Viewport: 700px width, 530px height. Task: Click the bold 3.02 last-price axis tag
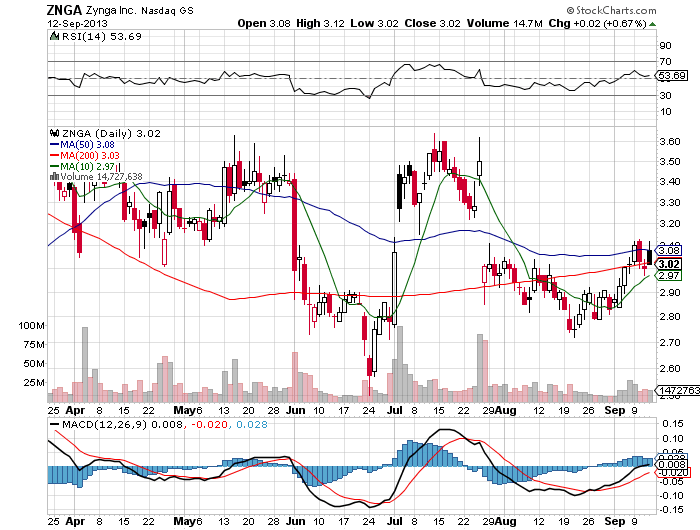(x=669, y=264)
